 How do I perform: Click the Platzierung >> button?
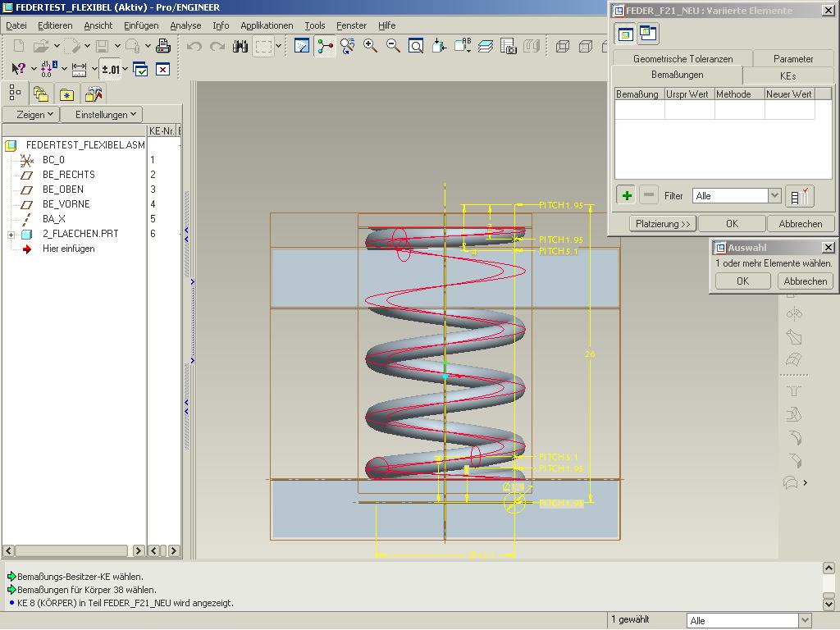click(664, 223)
